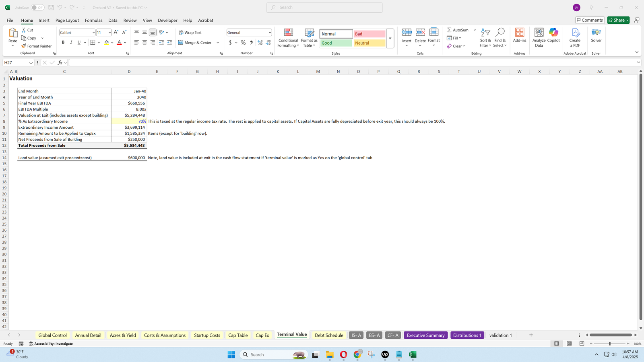Apply percent style to the cell

[x=243, y=43]
